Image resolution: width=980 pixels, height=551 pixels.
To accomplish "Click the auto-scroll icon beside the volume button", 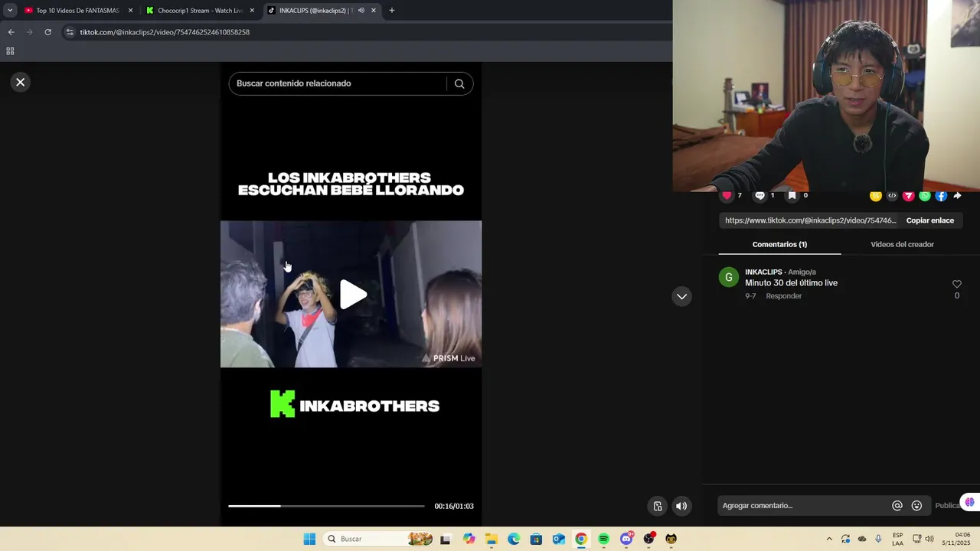I will point(658,506).
